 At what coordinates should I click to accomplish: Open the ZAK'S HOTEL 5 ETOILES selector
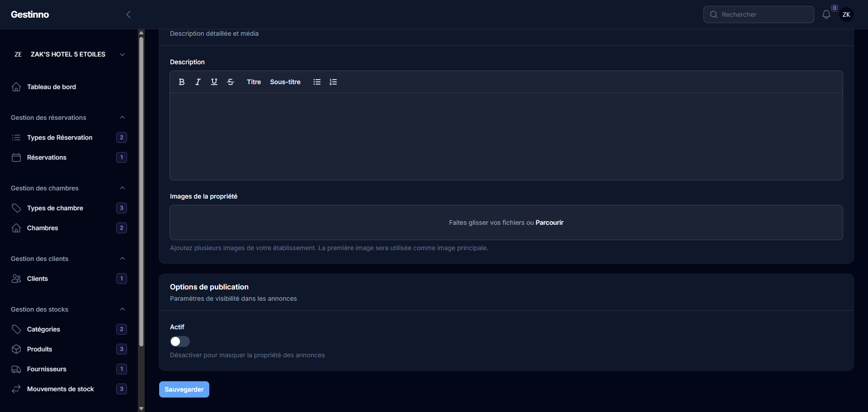[69, 54]
